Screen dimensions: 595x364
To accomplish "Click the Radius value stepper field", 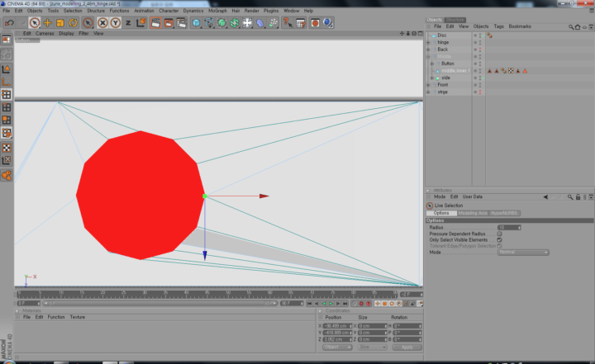I will [x=509, y=228].
